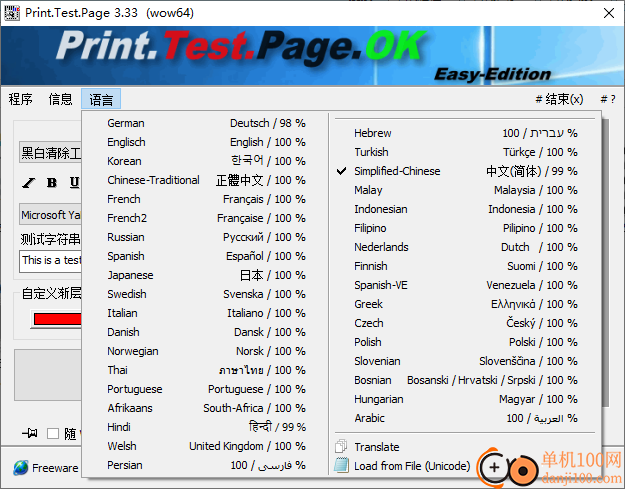Open the 黑白清除 dropdown box
Viewport: 625px width, 489px height.
51,153
